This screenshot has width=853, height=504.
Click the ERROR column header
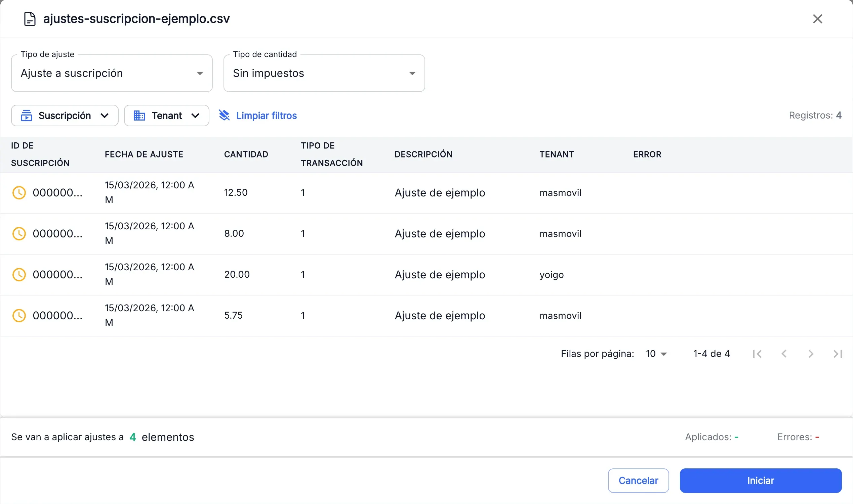coord(647,154)
